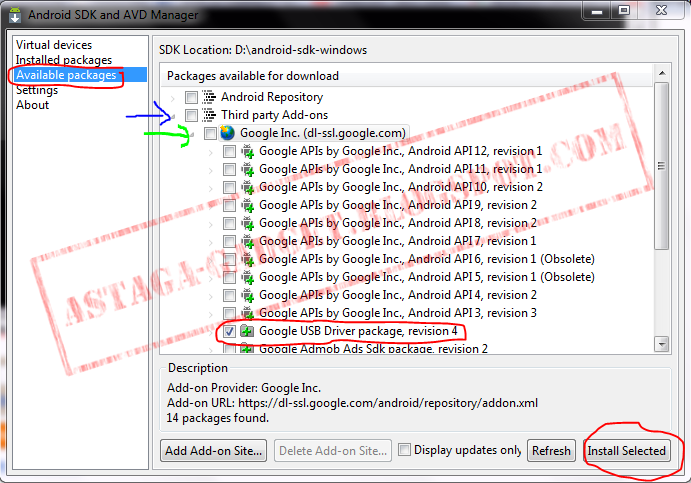Click the package list scrollbar thumb
Image resolution: width=691 pixels, height=483 pixels.
pos(661,166)
